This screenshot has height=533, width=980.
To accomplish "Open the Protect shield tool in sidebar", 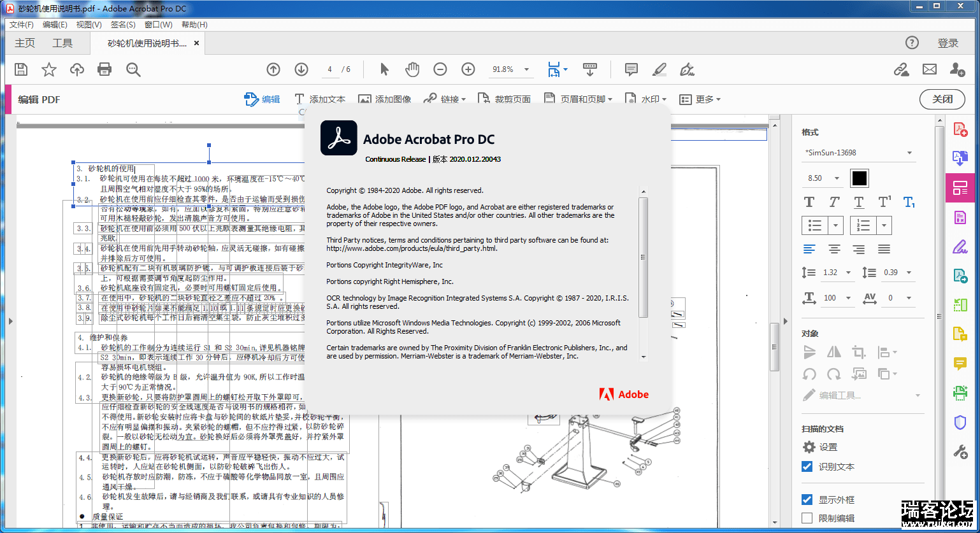I will click(960, 422).
